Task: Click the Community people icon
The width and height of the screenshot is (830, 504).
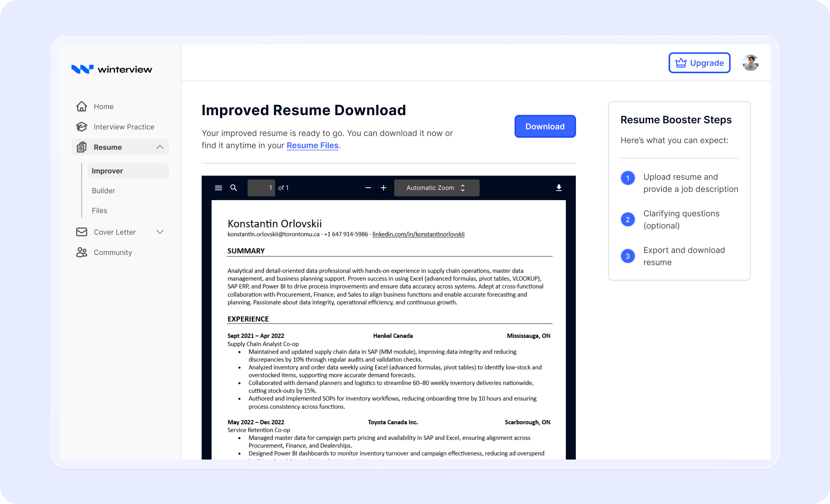Action: (x=81, y=252)
